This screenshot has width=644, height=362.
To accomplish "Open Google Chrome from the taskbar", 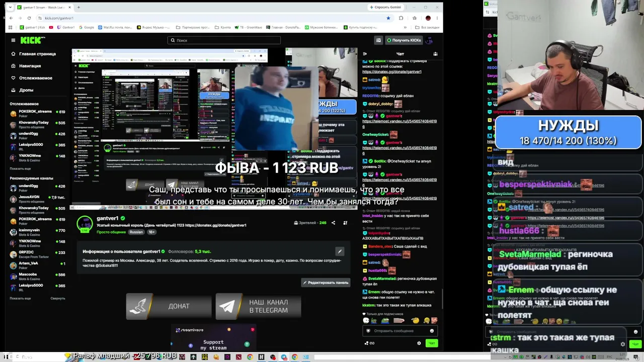I will [250, 357].
